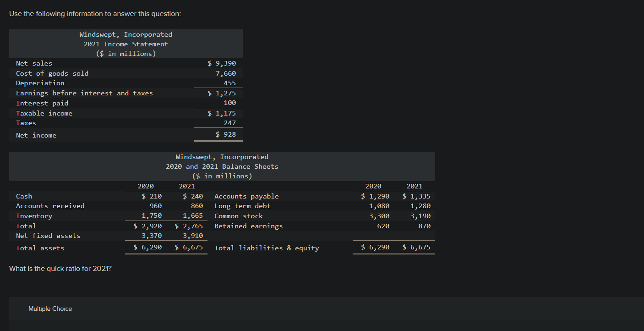Click the 'Depreciation' row label
The height and width of the screenshot is (331, 644).
point(40,83)
